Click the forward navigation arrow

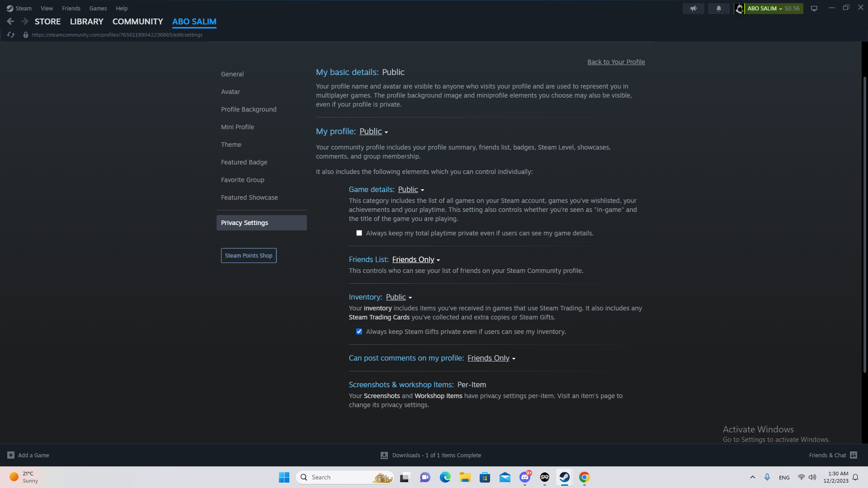click(25, 21)
